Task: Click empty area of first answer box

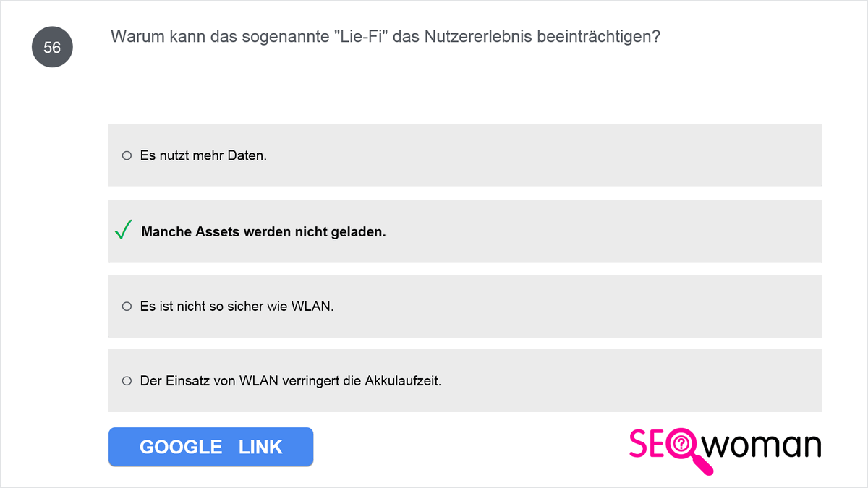Action: coord(542,155)
